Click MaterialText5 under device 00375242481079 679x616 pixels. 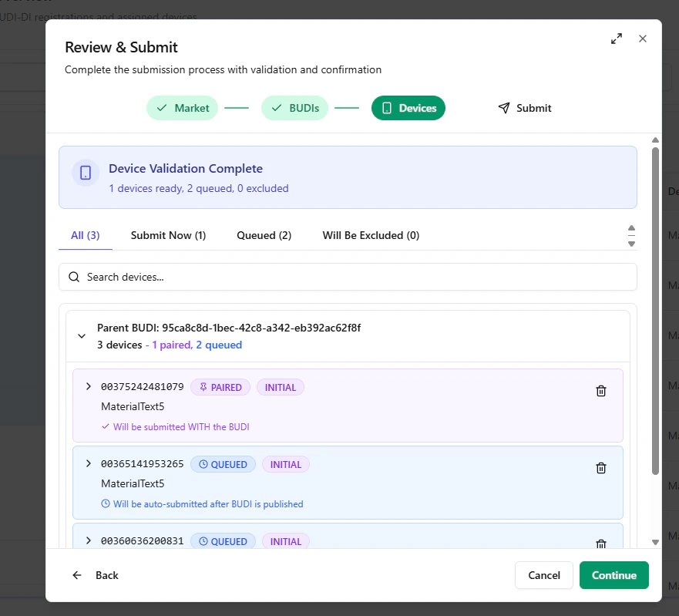click(x=133, y=406)
